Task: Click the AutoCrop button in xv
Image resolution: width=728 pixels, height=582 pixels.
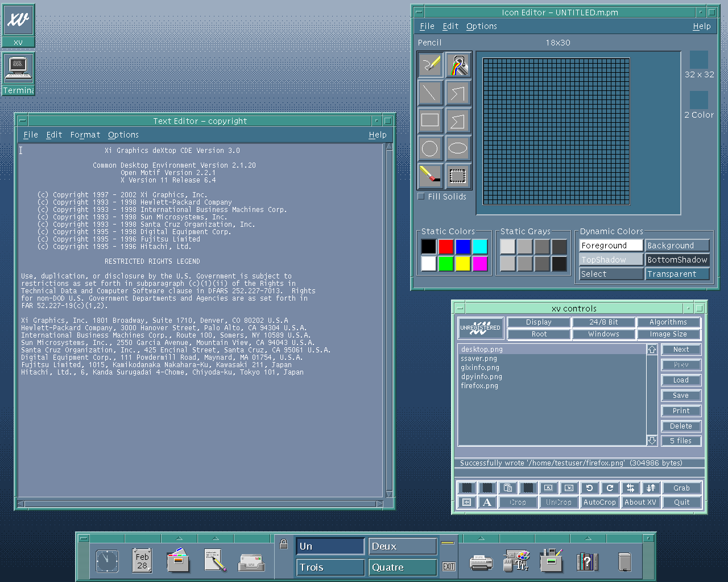Action: click(x=599, y=502)
